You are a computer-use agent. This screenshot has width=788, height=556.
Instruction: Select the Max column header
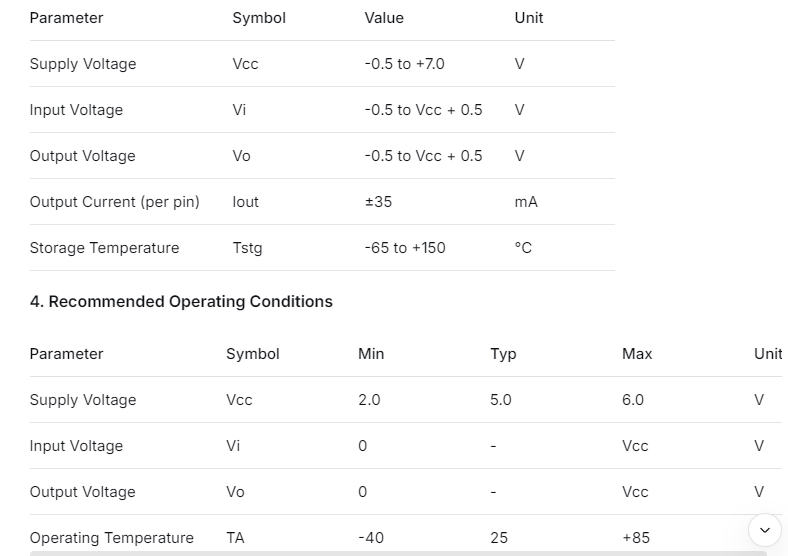[637, 354]
